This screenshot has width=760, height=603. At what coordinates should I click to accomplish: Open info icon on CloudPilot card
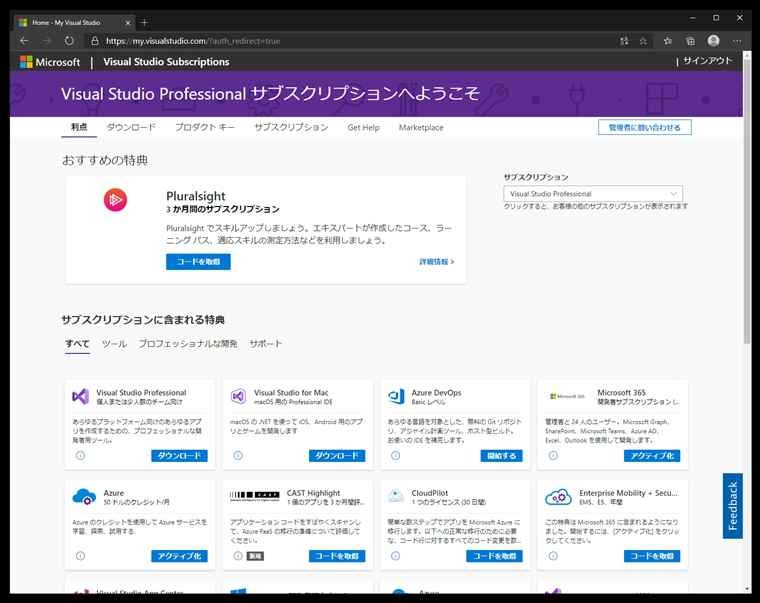[x=396, y=556]
